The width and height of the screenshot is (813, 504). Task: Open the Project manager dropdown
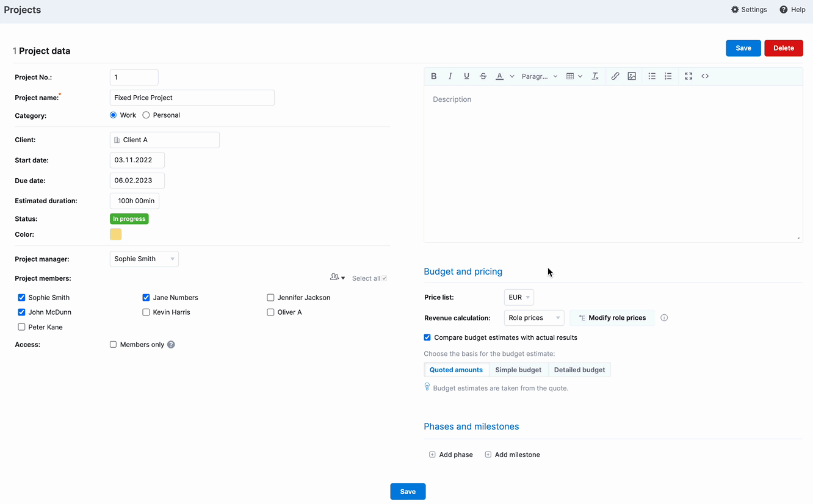click(144, 259)
